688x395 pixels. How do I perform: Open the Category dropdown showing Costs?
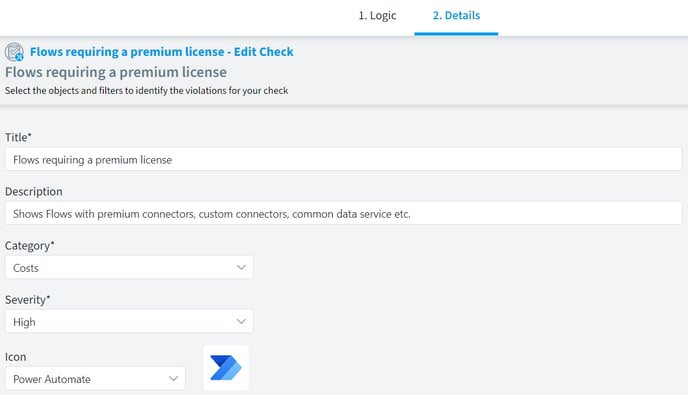pyautogui.click(x=129, y=267)
